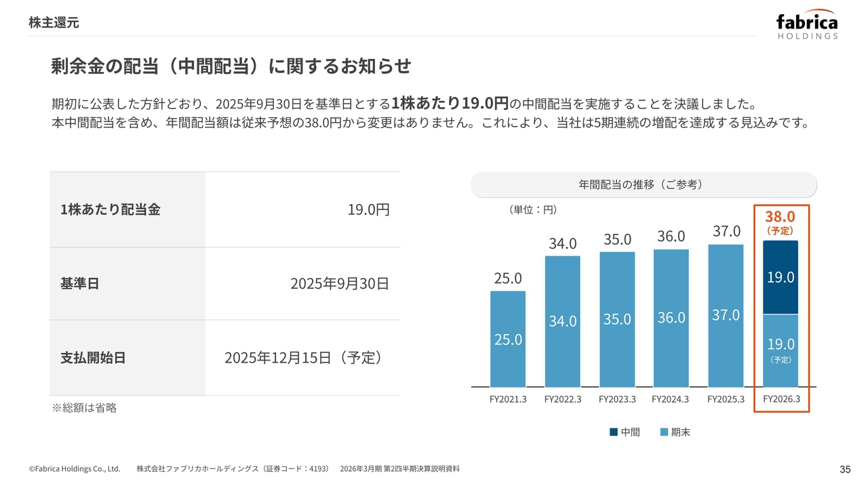Click the 1株あたり配当金 row label
This screenshot has height=488, width=868.
pos(111,209)
